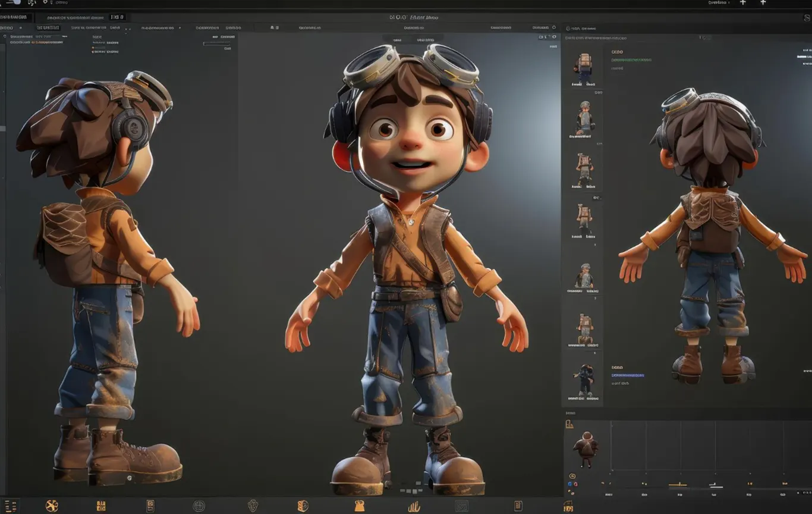This screenshot has width=812, height=514.
Task: Click the orange icon above the timeline preview
Action: 569,424
